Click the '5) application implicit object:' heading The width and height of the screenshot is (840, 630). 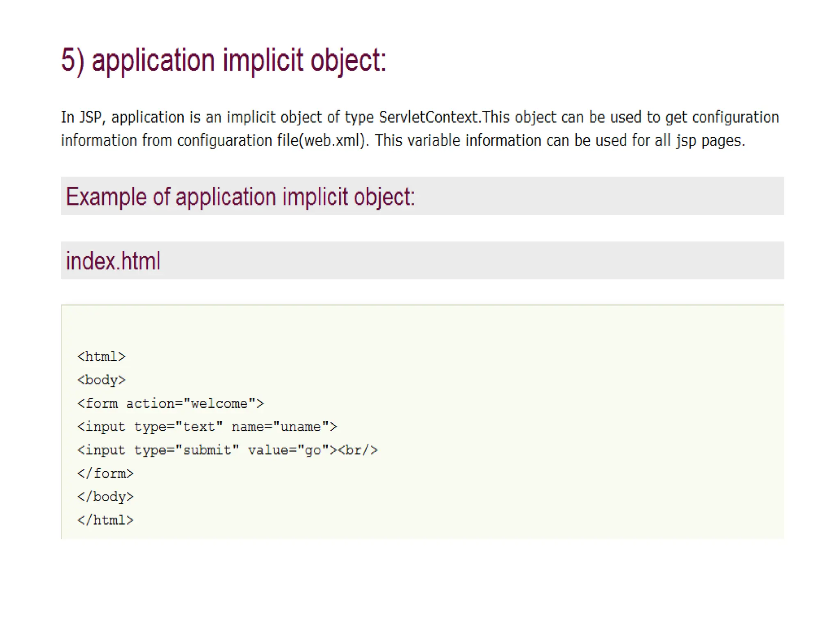pos(224,60)
